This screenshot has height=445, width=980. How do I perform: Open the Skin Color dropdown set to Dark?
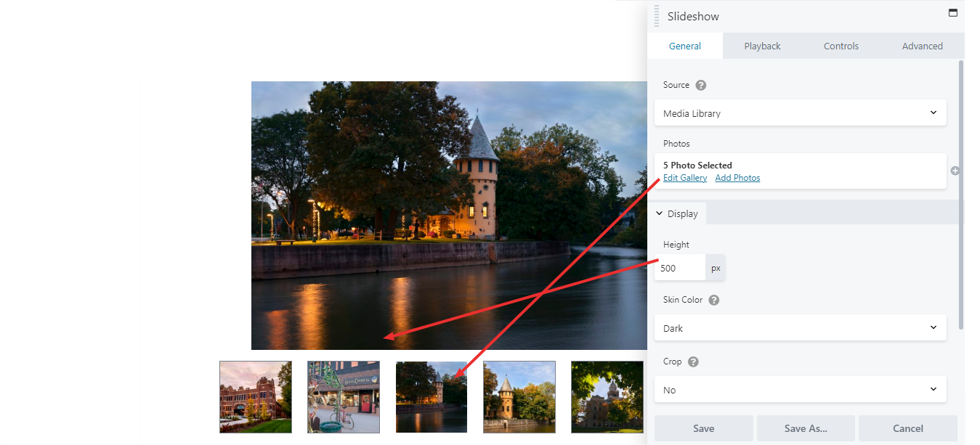point(801,328)
